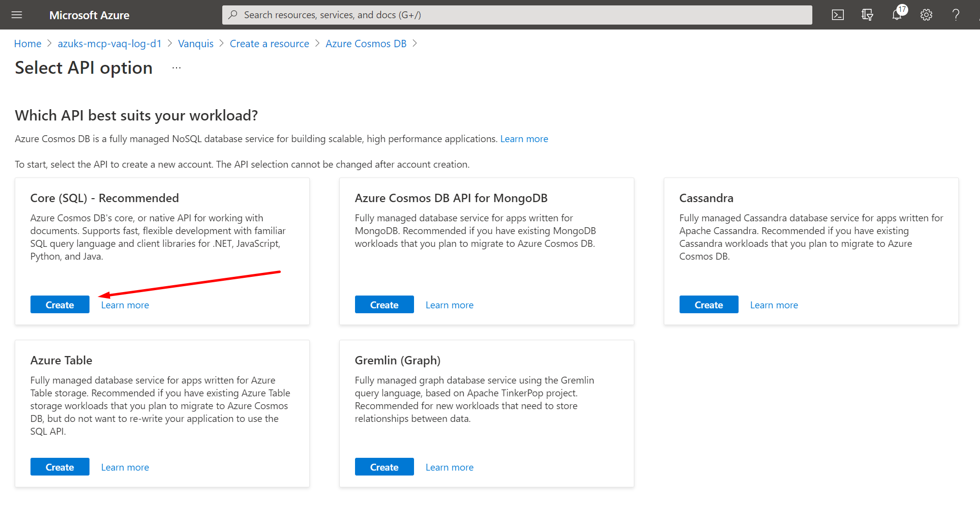Create an Azure Cosmos DB API for MongoDB account
Image resolution: width=980 pixels, height=506 pixels.
384,304
